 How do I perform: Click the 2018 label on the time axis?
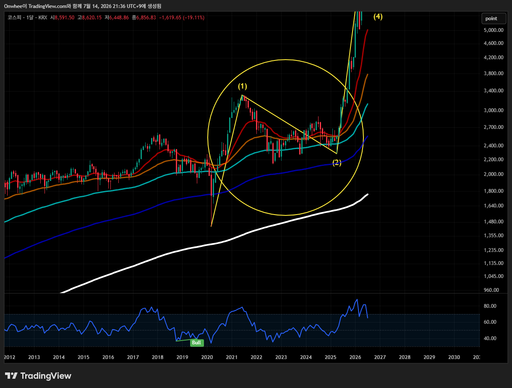coord(158,357)
